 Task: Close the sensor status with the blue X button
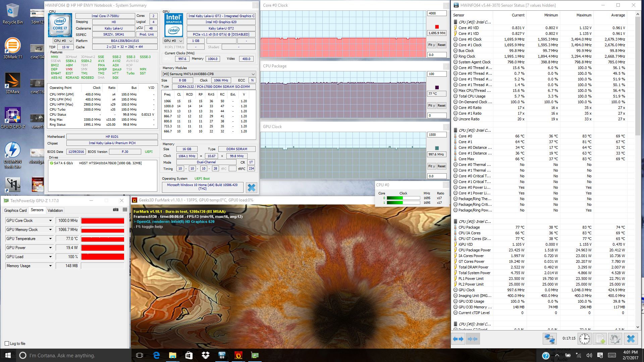point(631,339)
